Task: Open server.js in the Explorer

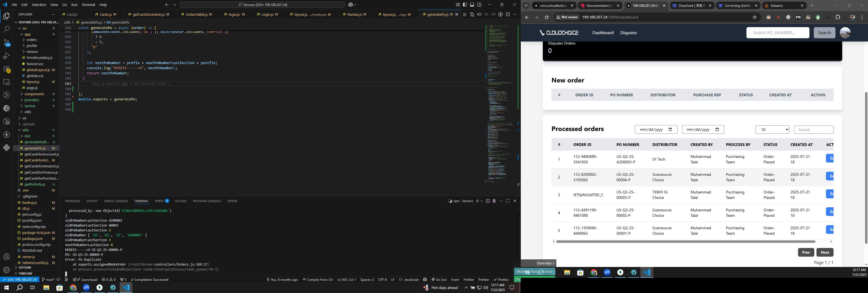Action: 28,257
